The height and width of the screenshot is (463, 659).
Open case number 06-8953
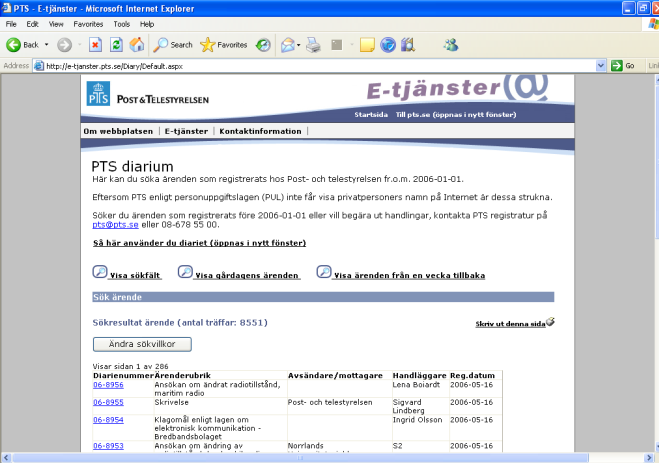point(108,446)
